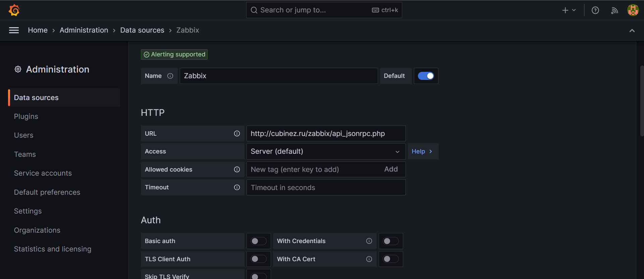The image size is (644, 279).
Task: Click the Administration sidebar heading
Action: pyautogui.click(x=58, y=69)
